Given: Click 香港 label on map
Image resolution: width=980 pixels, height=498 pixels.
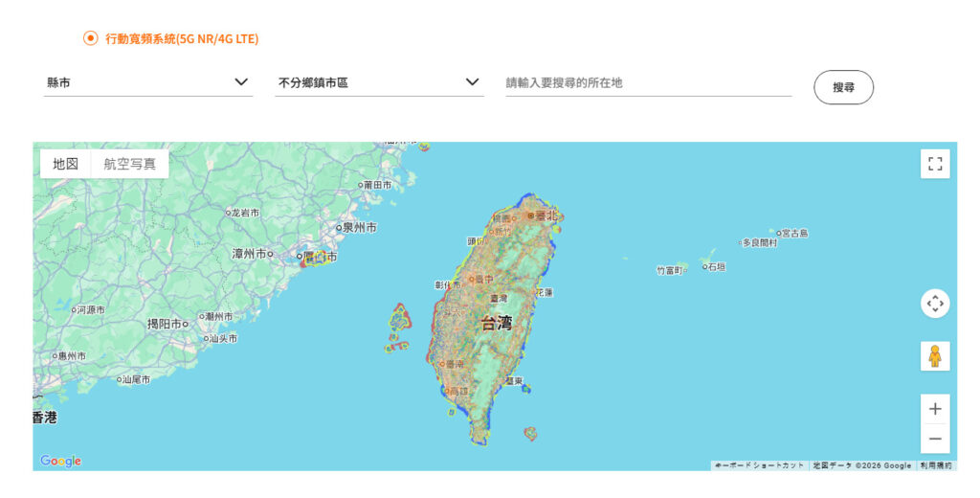Looking at the screenshot, I should (45, 418).
